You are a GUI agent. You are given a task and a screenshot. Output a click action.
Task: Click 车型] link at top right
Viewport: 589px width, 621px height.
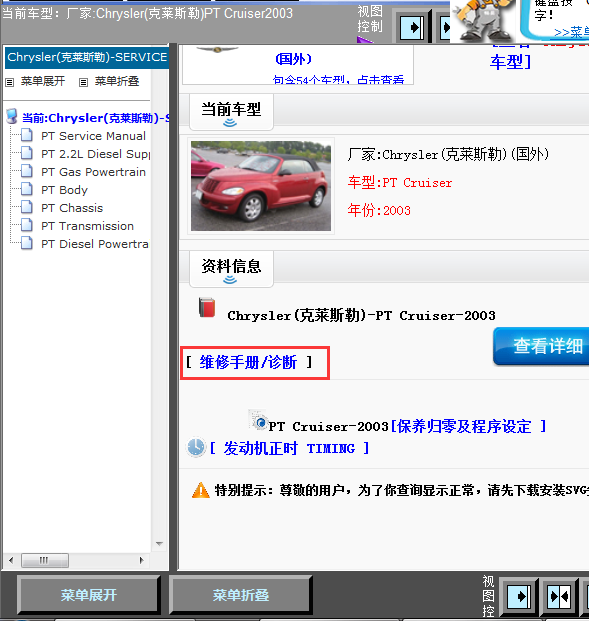coord(510,62)
